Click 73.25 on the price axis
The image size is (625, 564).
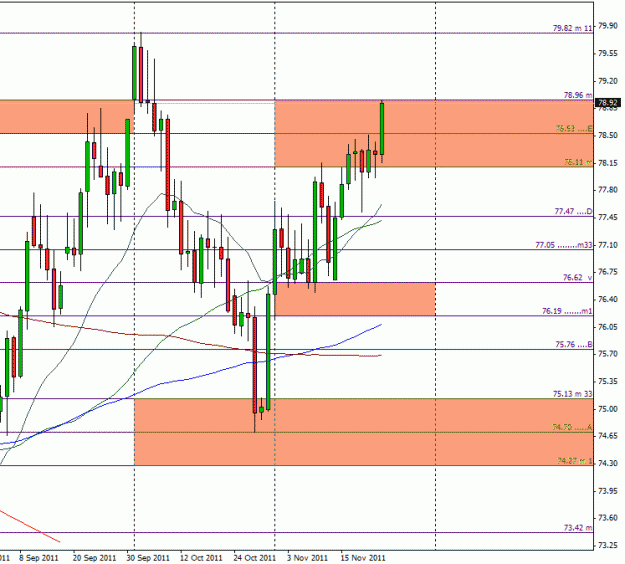pos(608,546)
